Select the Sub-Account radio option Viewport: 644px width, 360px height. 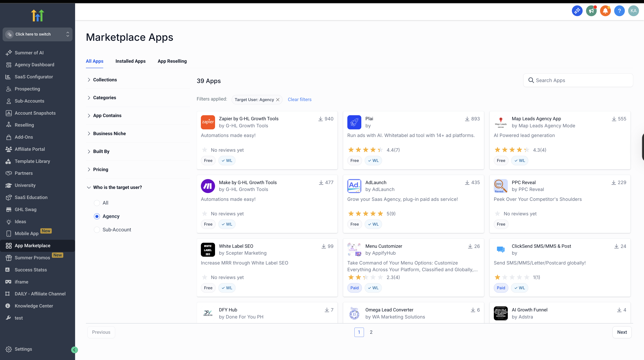pyautogui.click(x=97, y=230)
